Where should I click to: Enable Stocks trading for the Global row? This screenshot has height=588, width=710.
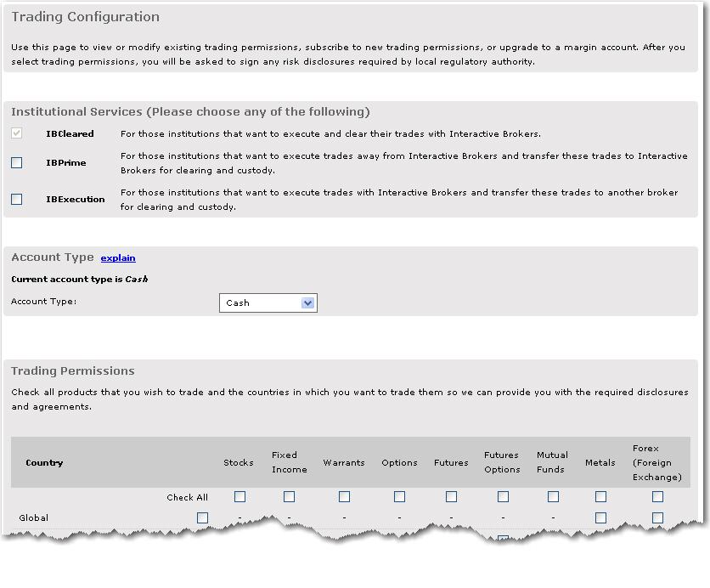pyautogui.click(x=200, y=517)
